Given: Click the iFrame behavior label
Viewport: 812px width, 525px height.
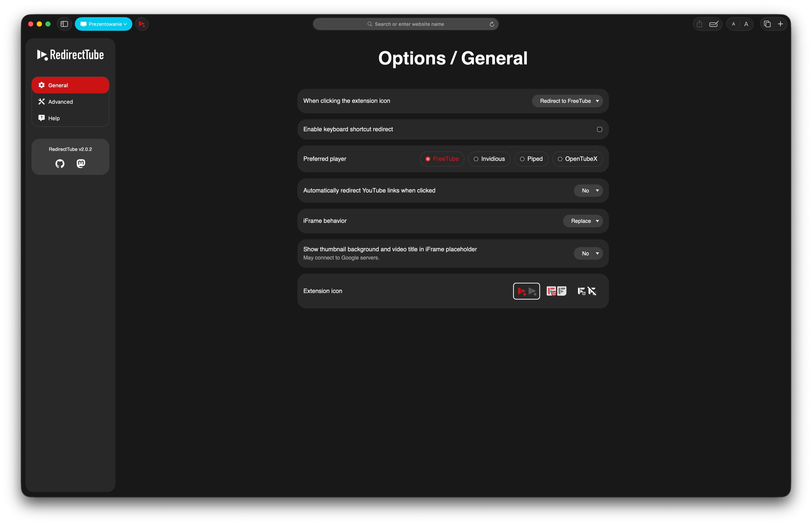Looking at the screenshot, I should click(x=325, y=221).
